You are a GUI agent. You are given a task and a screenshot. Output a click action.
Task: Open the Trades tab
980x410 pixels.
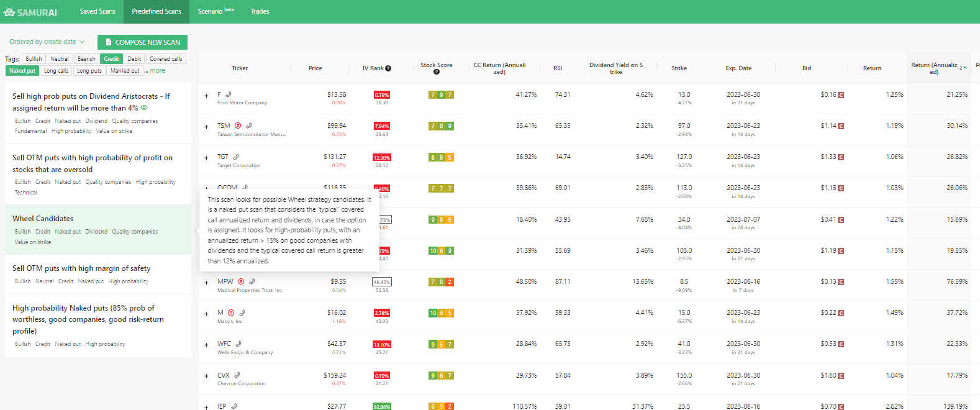pyautogui.click(x=260, y=11)
